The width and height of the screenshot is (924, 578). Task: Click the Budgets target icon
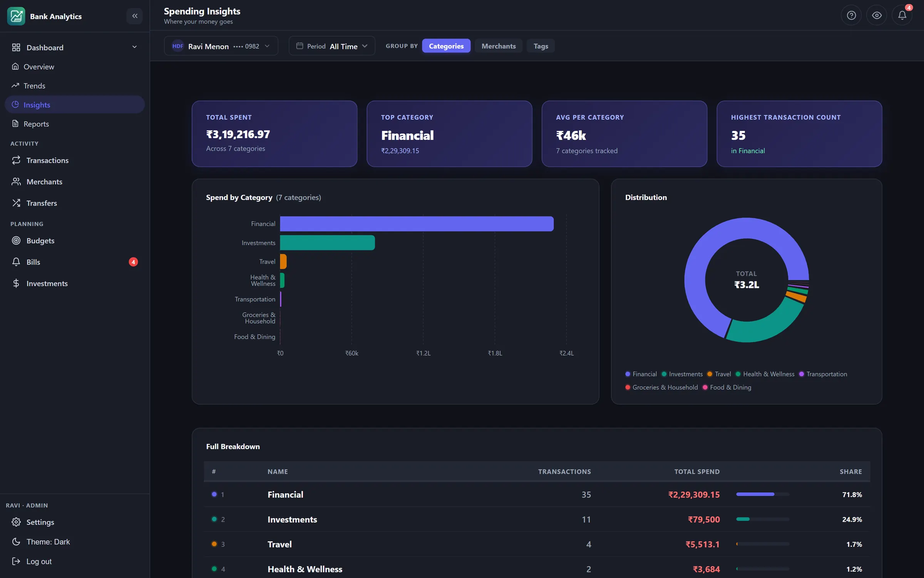[x=16, y=240]
